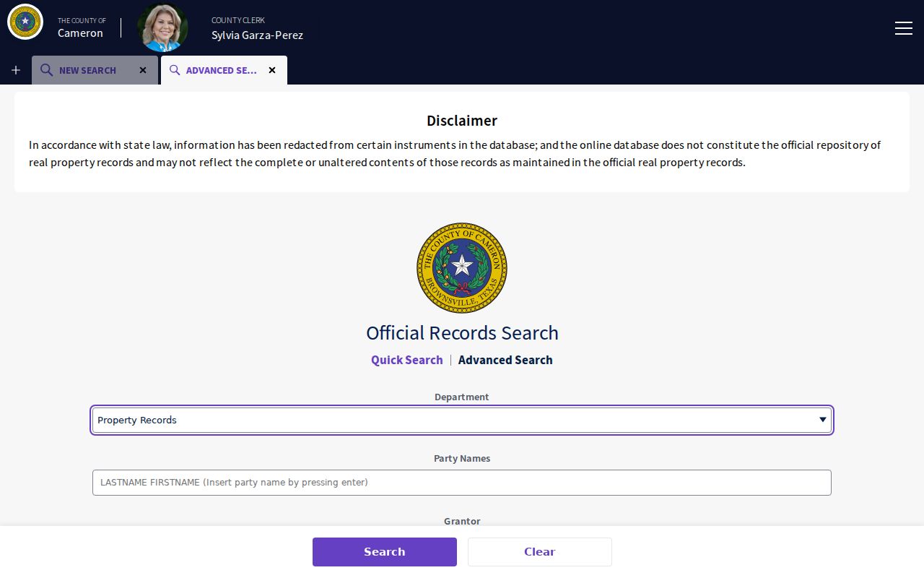Click the Sylvia Garza-Perez clerk name
The width and height of the screenshot is (924, 578).
tap(257, 35)
